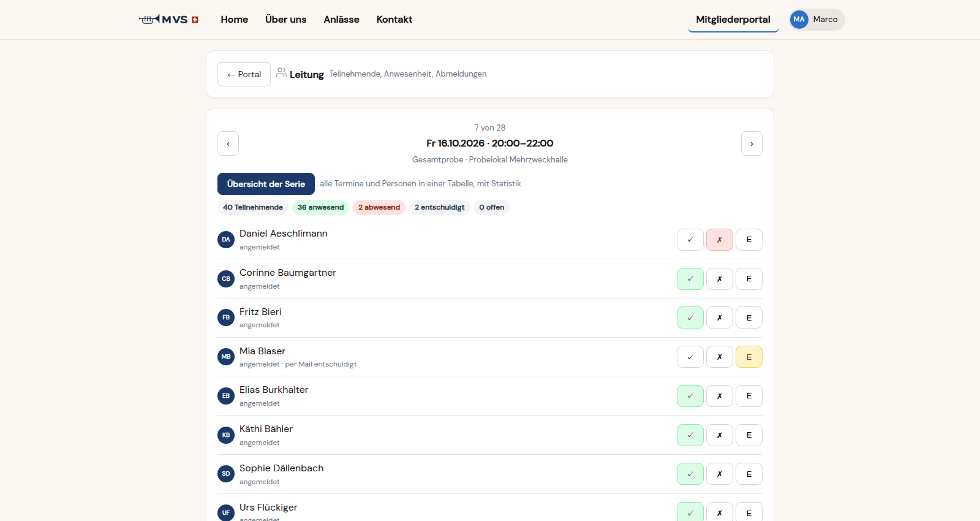
Task: Click Sophie Dällenbach's SD avatar
Action: point(226,474)
